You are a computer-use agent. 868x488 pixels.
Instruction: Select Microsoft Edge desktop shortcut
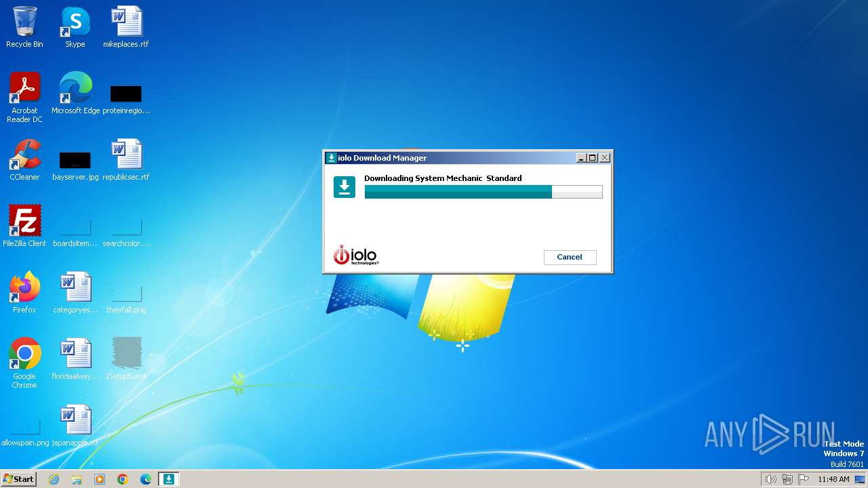(75, 94)
